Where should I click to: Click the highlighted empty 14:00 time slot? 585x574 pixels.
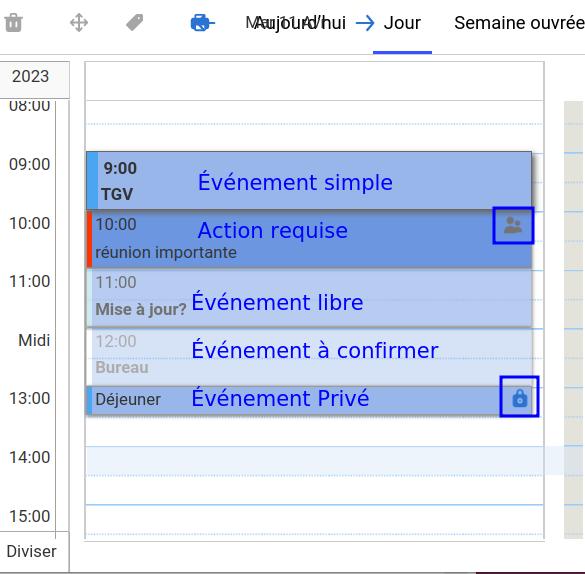pos(315,461)
